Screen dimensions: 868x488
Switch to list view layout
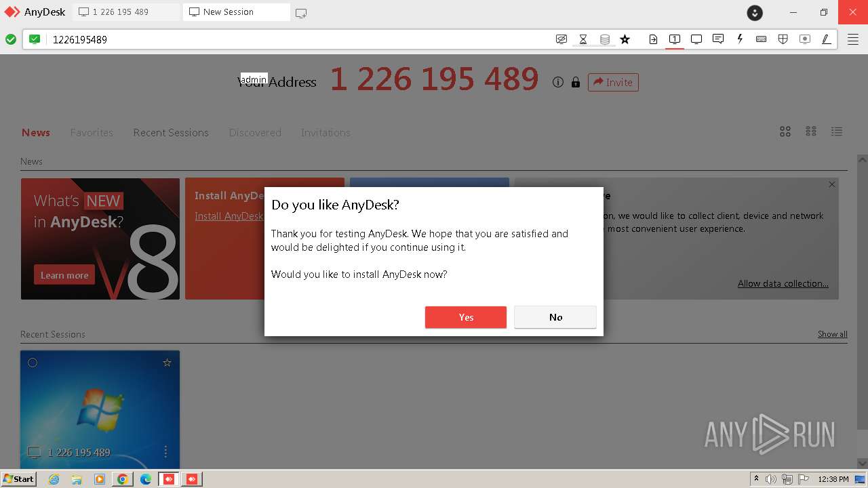[837, 131]
